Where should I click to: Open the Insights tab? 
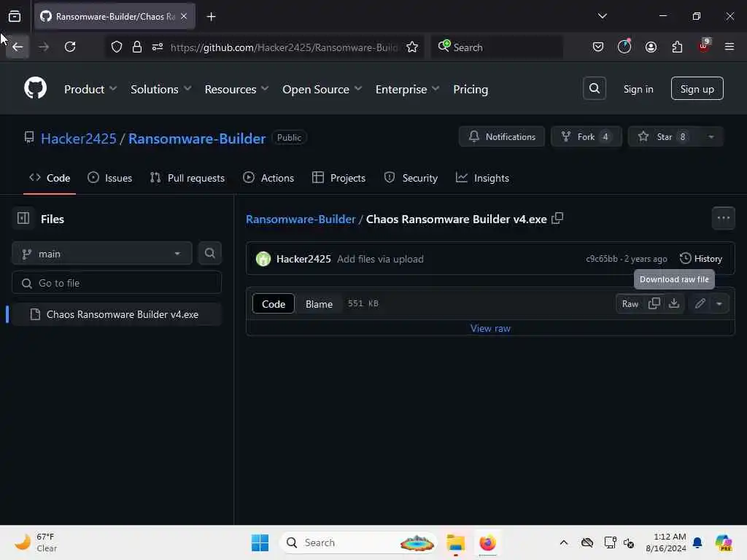click(x=482, y=178)
